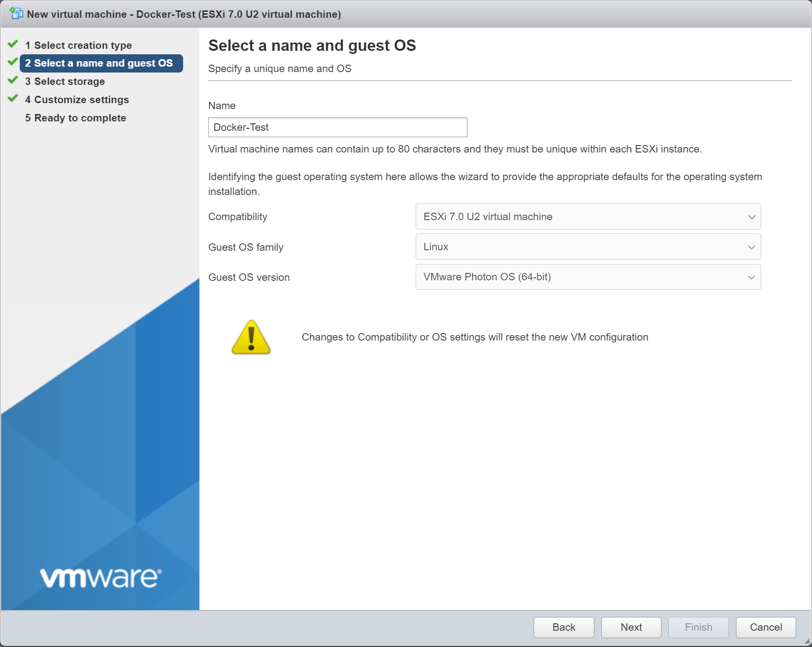Image resolution: width=812 pixels, height=647 pixels.
Task: Go to step 1 Select creation type
Action: coord(78,45)
